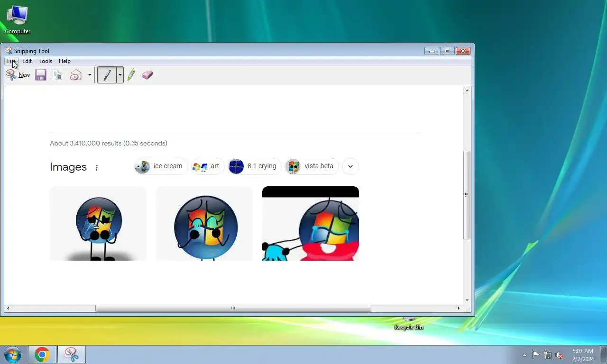
Task: Click the 'vista beta' image chip
Action: pyautogui.click(x=312, y=166)
